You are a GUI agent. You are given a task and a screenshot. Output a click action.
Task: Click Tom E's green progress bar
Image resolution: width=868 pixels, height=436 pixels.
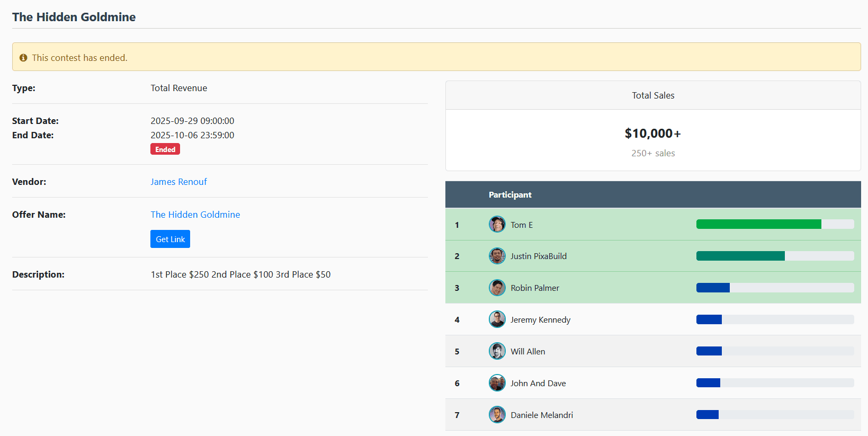point(758,225)
